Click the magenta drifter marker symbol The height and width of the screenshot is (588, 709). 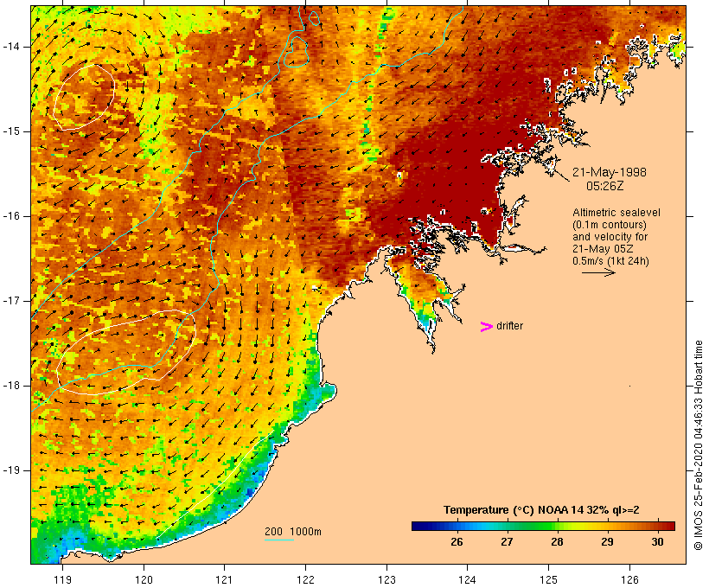click(486, 327)
